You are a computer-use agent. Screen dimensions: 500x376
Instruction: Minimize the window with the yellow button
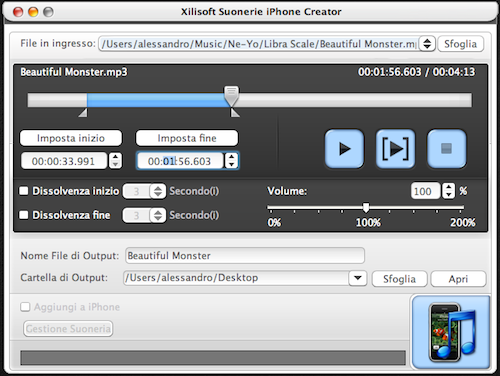(33, 12)
